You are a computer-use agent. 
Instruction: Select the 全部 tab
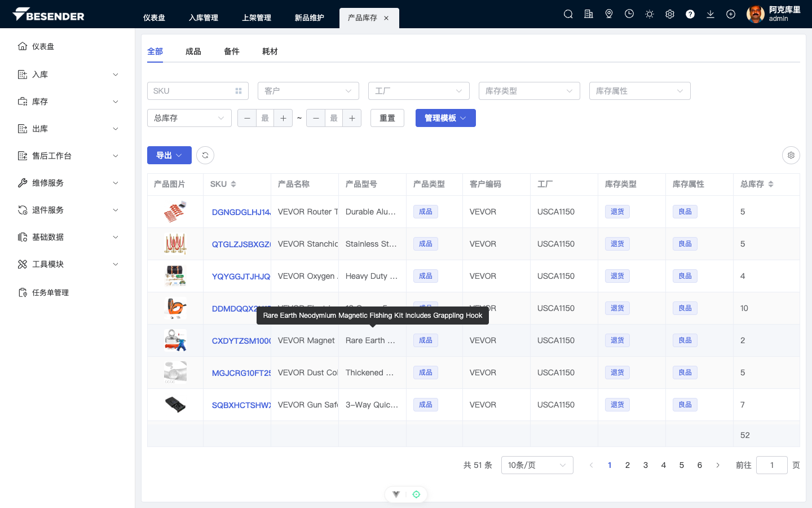[x=155, y=51]
